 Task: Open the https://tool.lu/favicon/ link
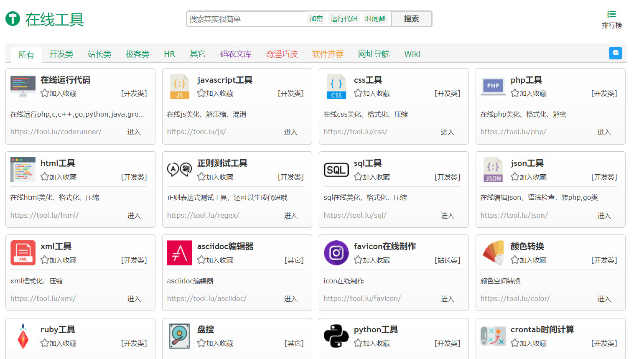click(x=362, y=298)
